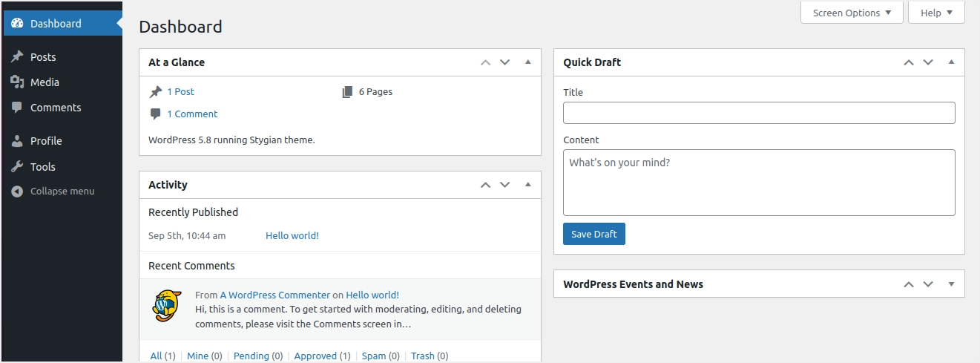Click the commenter's Wapuu avatar image
980x363 pixels.
(167, 305)
